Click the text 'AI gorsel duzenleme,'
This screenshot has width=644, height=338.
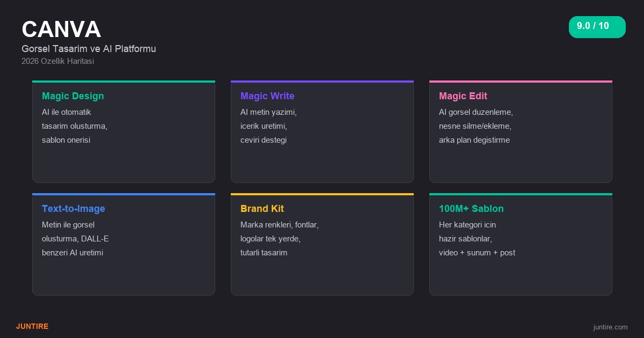[x=476, y=112]
